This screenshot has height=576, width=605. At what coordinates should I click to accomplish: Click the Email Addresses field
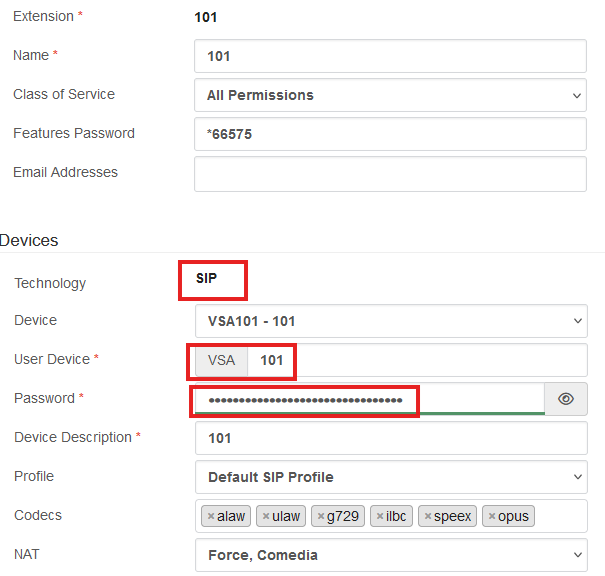(390, 174)
